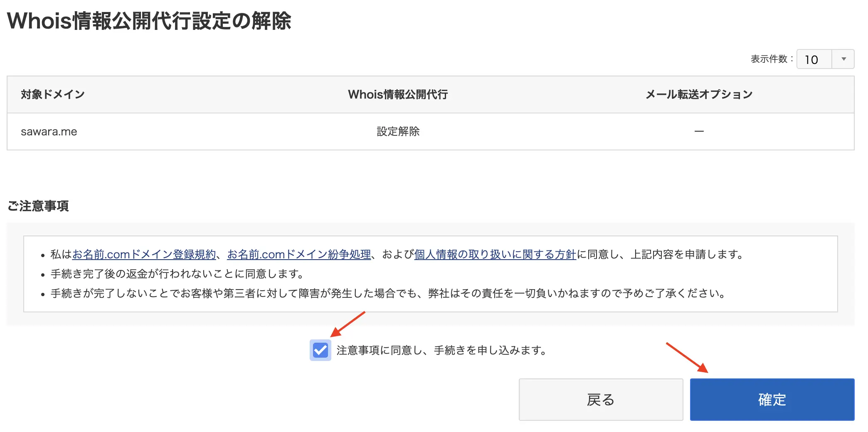The width and height of the screenshot is (868, 432).
Task: Uncheck the agreement checkbox
Action: click(x=320, y=350)
